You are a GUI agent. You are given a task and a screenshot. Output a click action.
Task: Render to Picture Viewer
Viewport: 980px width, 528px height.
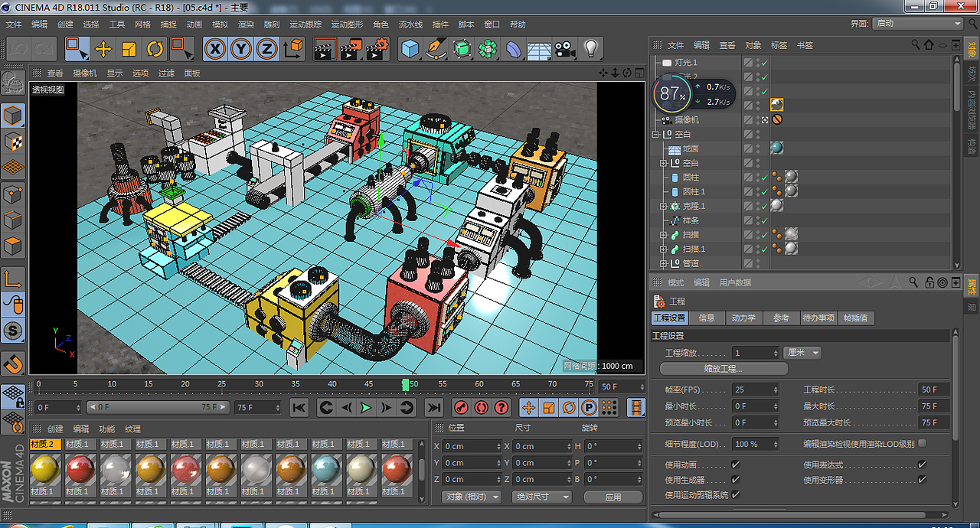pos(351,50)
